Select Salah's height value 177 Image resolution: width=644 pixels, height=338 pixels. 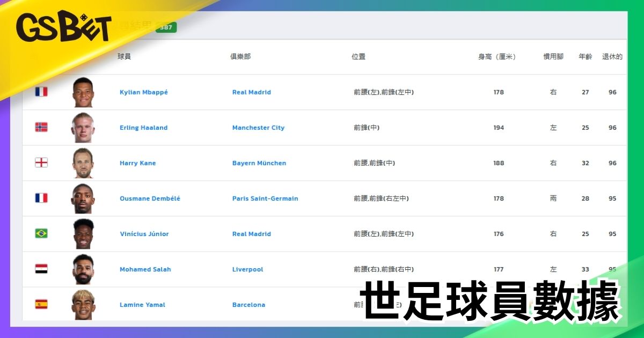(x=499, y=269)
